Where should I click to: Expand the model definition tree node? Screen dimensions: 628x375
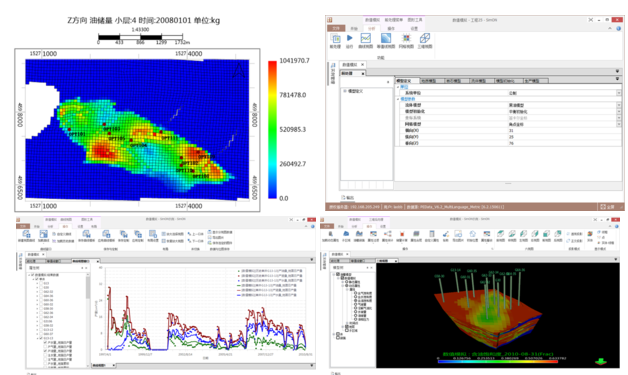pyautogui.click(x=345, y=91)
